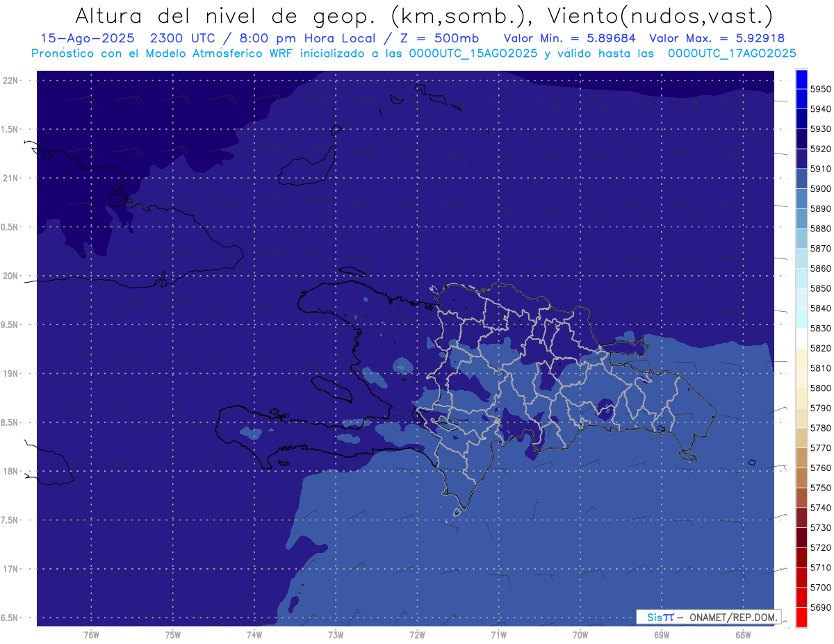Click the legend value "5730"
This screenshot has height=644, width=834.
coord(820,528)
